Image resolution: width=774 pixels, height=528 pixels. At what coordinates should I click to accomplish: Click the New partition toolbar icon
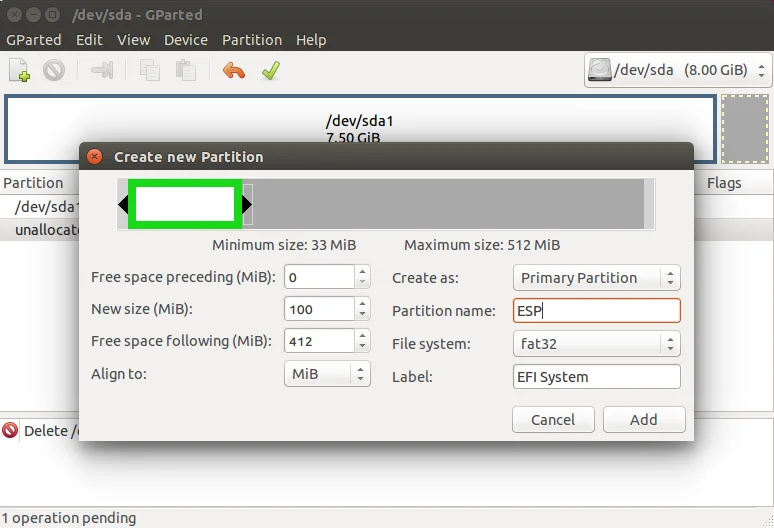pos(20,70)
